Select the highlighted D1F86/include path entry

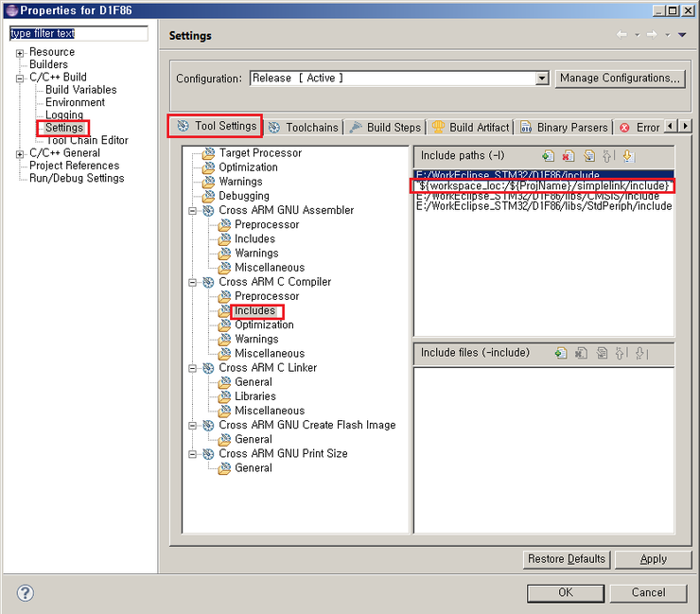point(544,175)
